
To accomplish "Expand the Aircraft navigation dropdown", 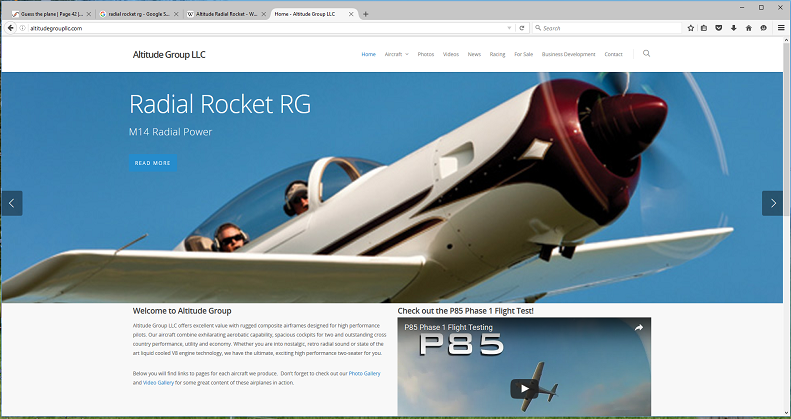I will point(397,54).
